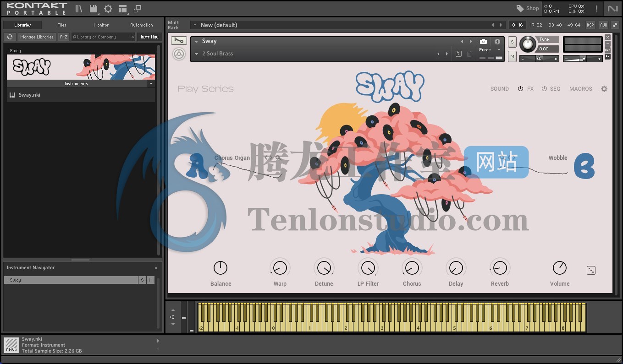Open the MACROS page
Screen dimensions: 623x364
(x=581, y=89)
